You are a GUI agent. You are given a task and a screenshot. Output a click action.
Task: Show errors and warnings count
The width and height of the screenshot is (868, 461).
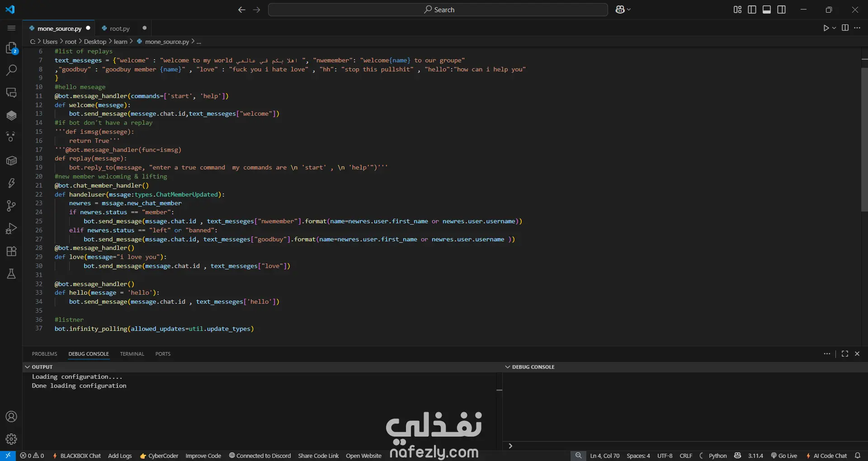(32, 456)
